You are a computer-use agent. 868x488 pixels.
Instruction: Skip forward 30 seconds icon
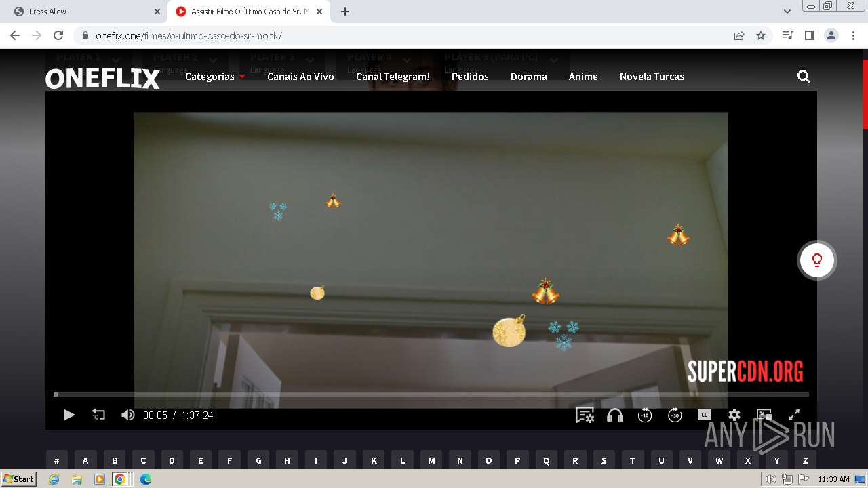tap(675, 415)
